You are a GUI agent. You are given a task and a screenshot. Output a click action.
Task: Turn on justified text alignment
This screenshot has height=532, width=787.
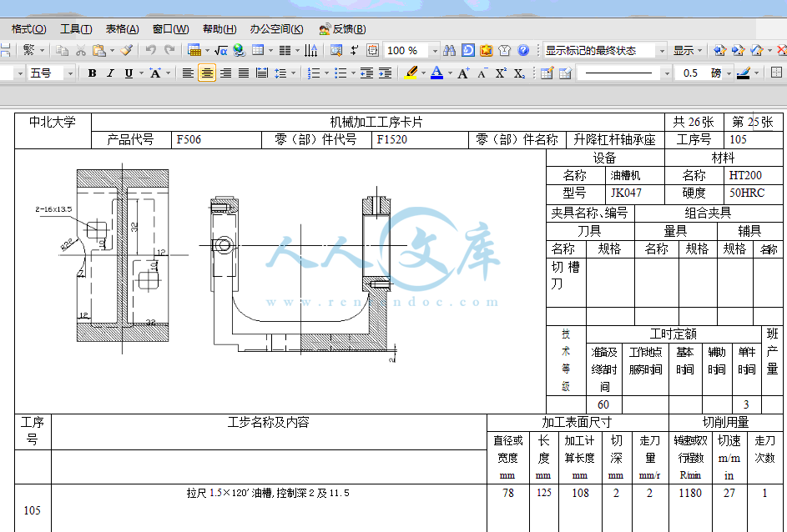click(x=244, y=73)
